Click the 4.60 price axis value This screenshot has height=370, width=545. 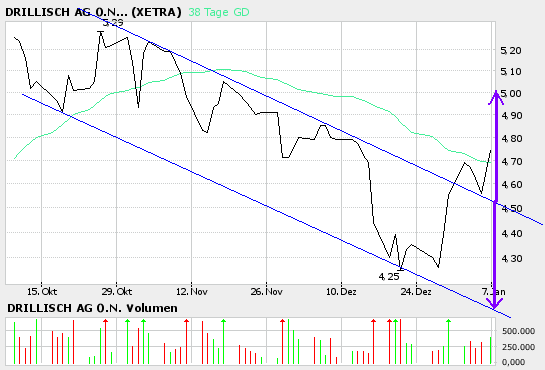pyautogui.click(x=512, y=184)
